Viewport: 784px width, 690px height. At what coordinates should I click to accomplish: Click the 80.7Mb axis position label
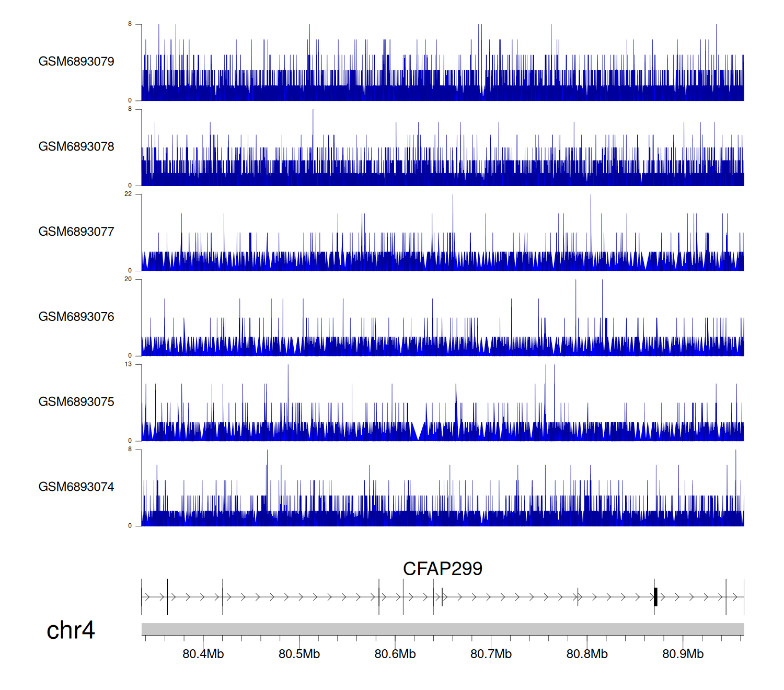[491, 654]
